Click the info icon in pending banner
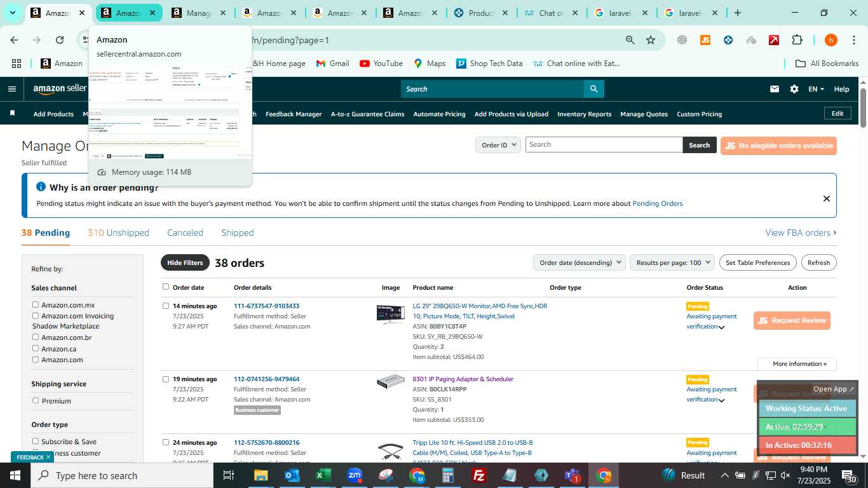 (41, 187)
